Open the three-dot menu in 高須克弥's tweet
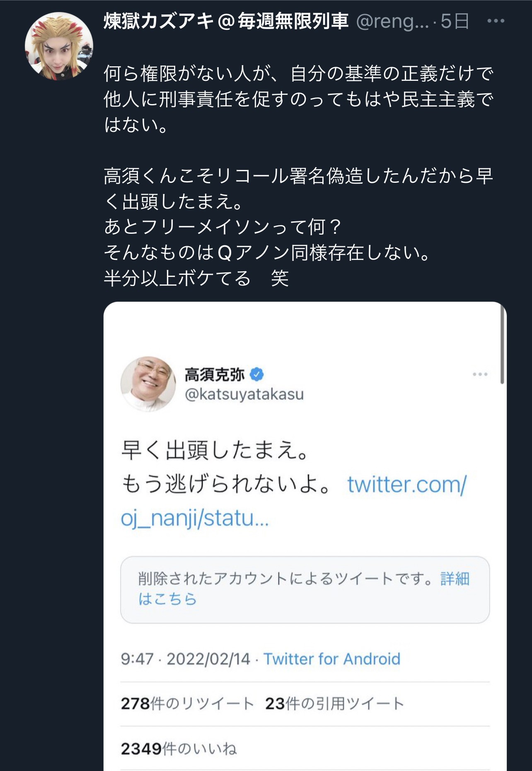The height and width of the screenshot is (771, 532). [x=480, y=374]
